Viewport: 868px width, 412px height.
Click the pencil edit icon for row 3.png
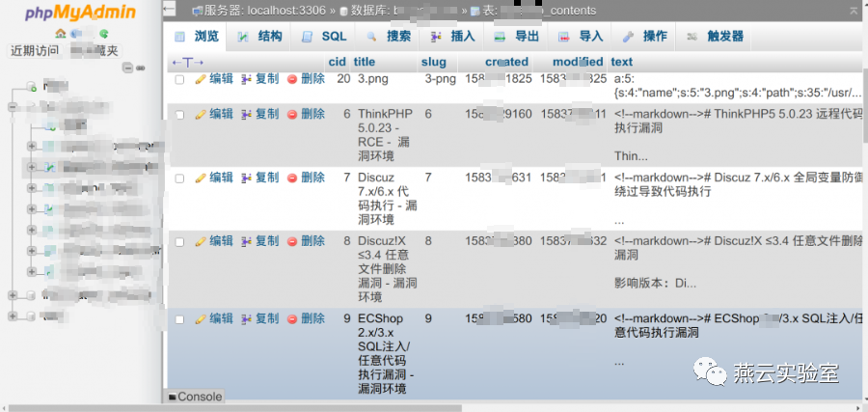[x=201, y=79]
